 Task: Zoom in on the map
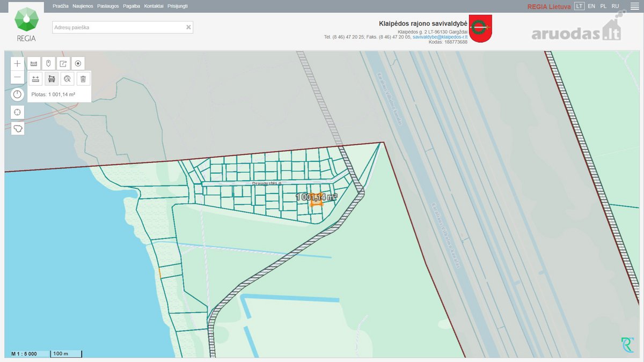[x=18, y=63]
